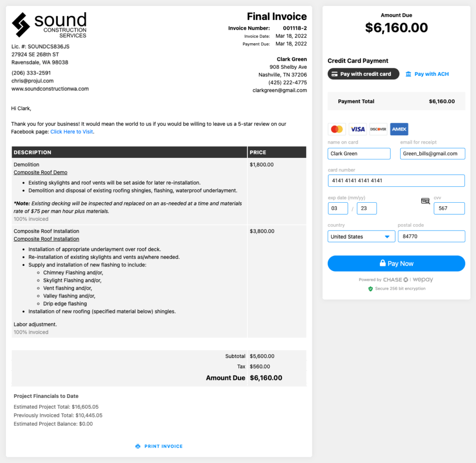This screenshot has width=476, height=463.
Task: Click the postal code input field
Action: click(431, 237)
